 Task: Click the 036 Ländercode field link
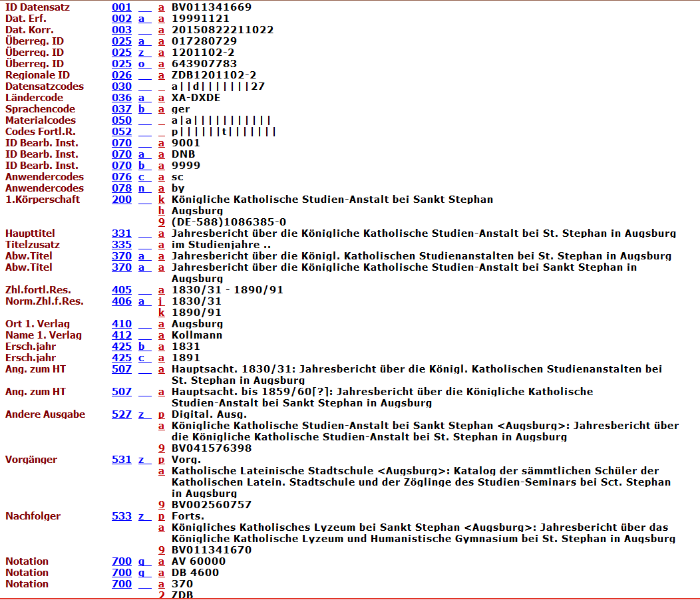click(122, 98)
